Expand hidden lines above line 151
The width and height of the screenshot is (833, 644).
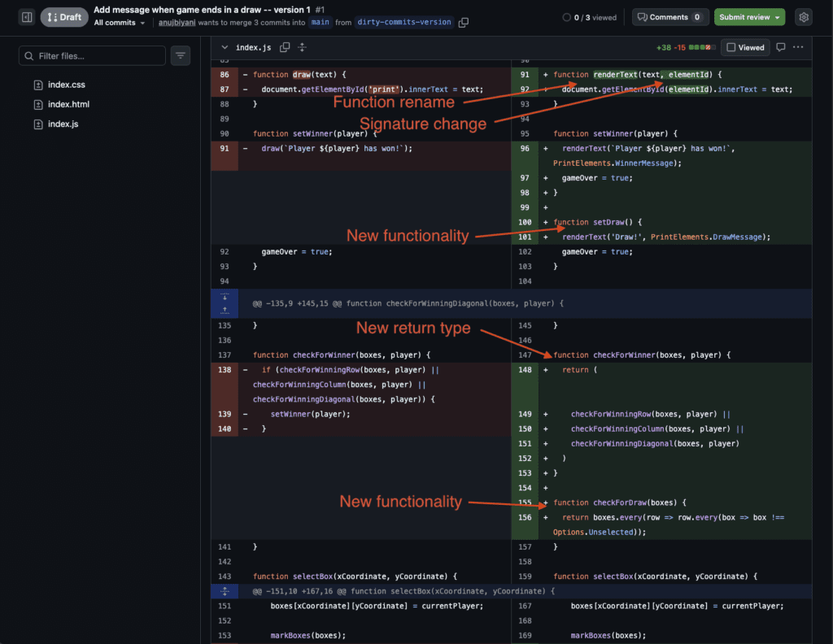click(225, 591)
